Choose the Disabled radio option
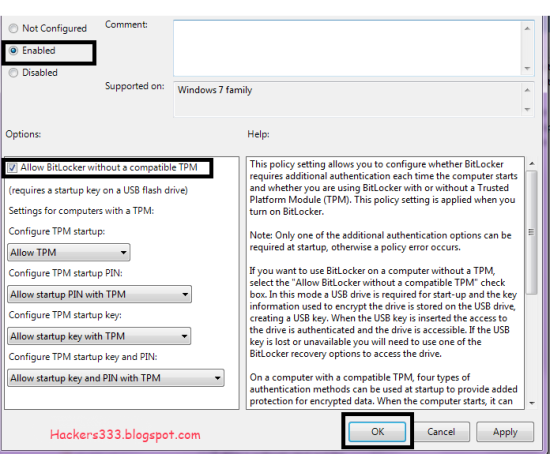Viewport: 550px width, 454px height. point(13,73)
